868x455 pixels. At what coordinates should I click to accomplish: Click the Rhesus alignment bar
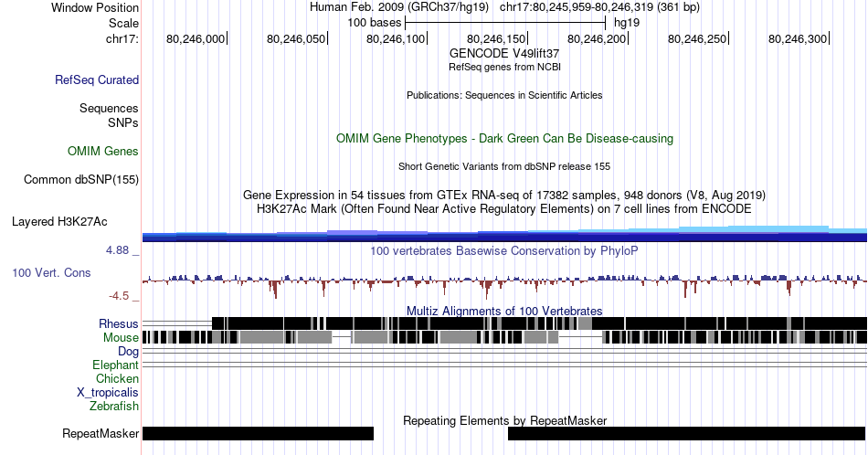(x=504, y=323)
